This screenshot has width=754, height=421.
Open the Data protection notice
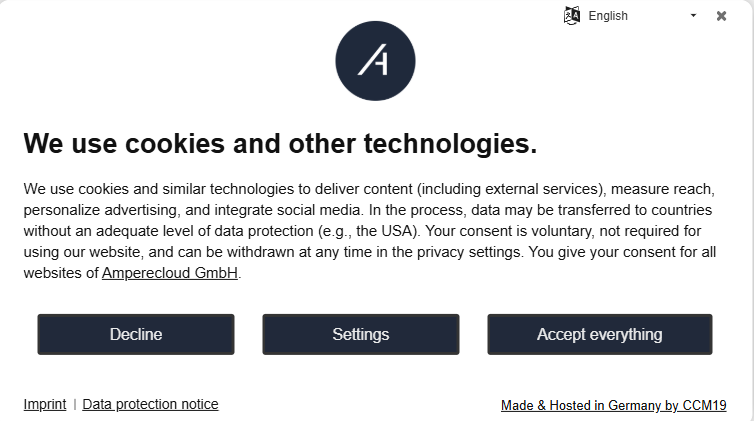(x=150, y=405)
